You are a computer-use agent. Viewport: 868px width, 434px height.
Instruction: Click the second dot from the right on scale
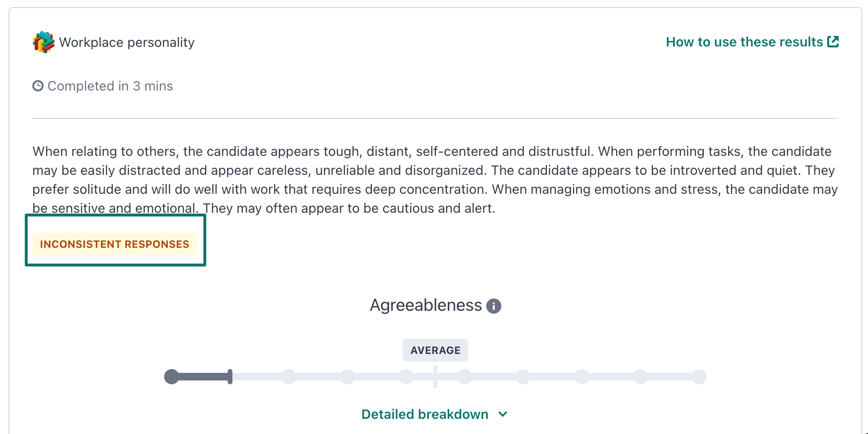click(x=640, y=377)
